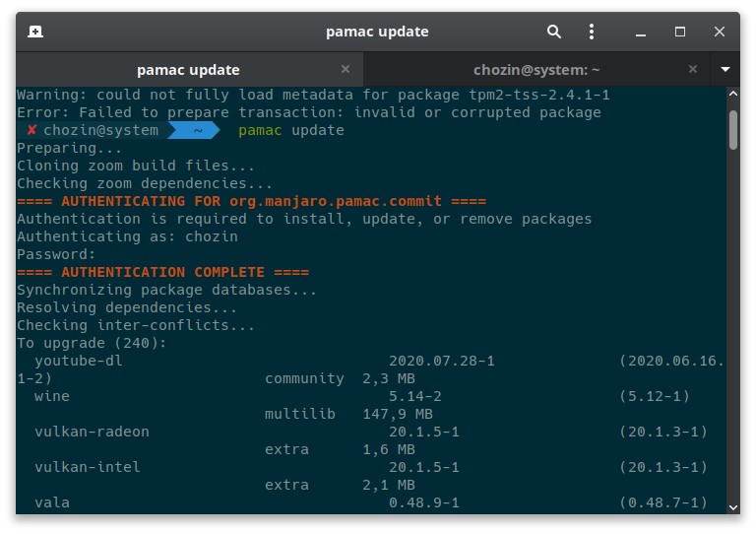Click the blue ~ directory prompt segment

click(x=194, y=130)
